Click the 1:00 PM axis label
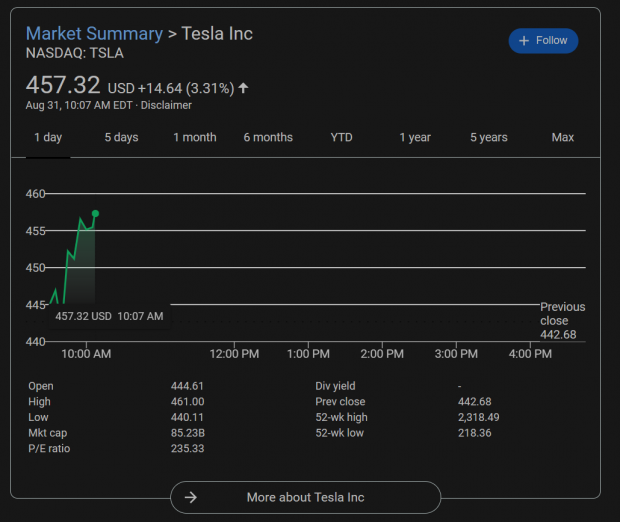The image size is (620, 522). pos(308,354)
